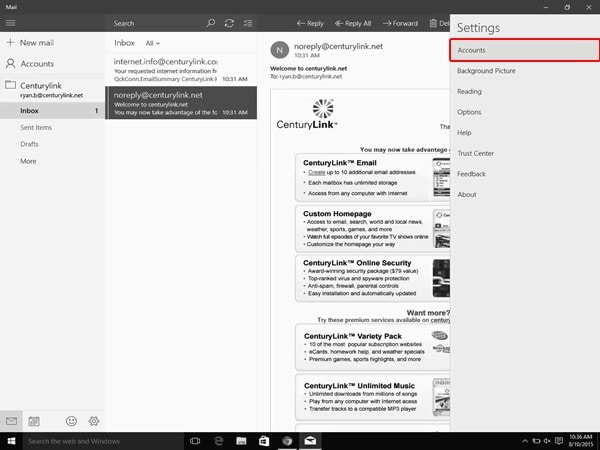Expand the "All" inbox filter dropdown
The image size is (600, 450).
pyautogui.click(x=152, y=43)
